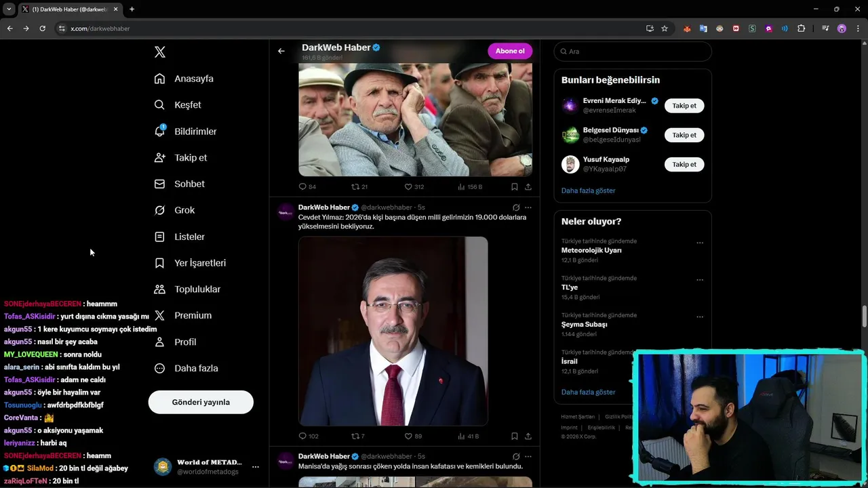Open Profil page
This screenshot has width=868, height=488.
point(175,342)
